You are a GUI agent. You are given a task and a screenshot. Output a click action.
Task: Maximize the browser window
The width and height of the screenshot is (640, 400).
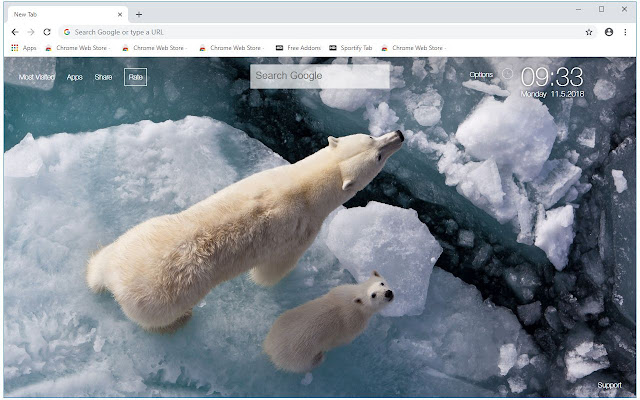coord(602,9)
